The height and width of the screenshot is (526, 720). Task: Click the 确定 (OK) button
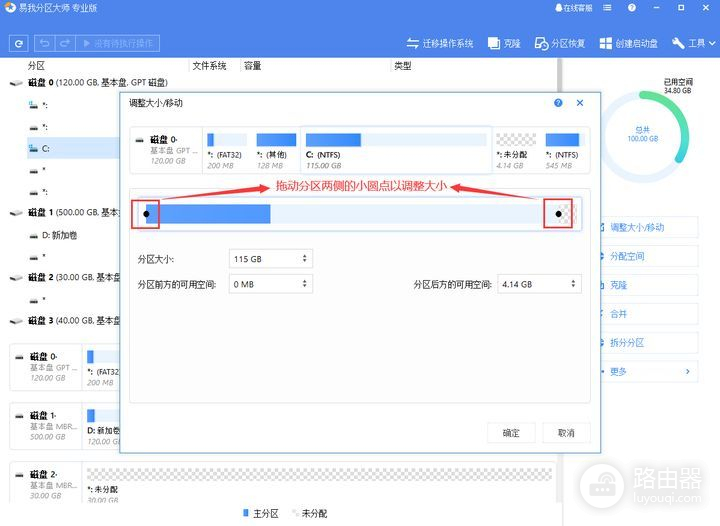tap(511, 433)
